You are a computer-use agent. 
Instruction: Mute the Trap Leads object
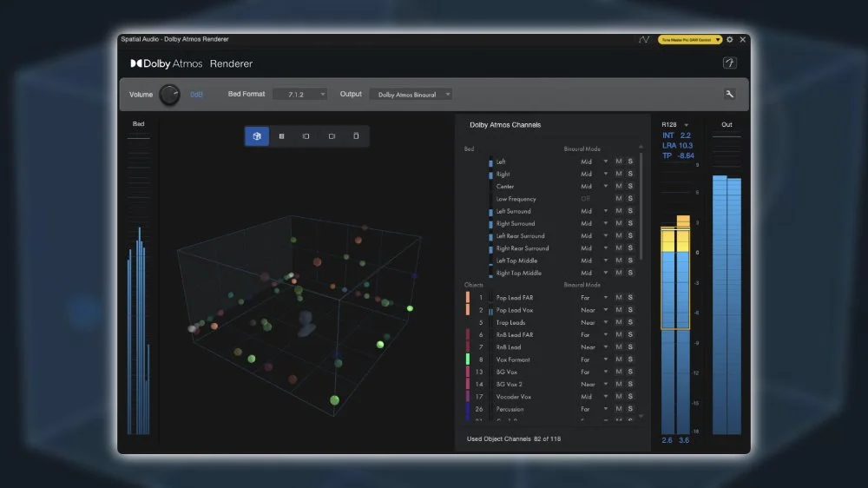point(619,322)
